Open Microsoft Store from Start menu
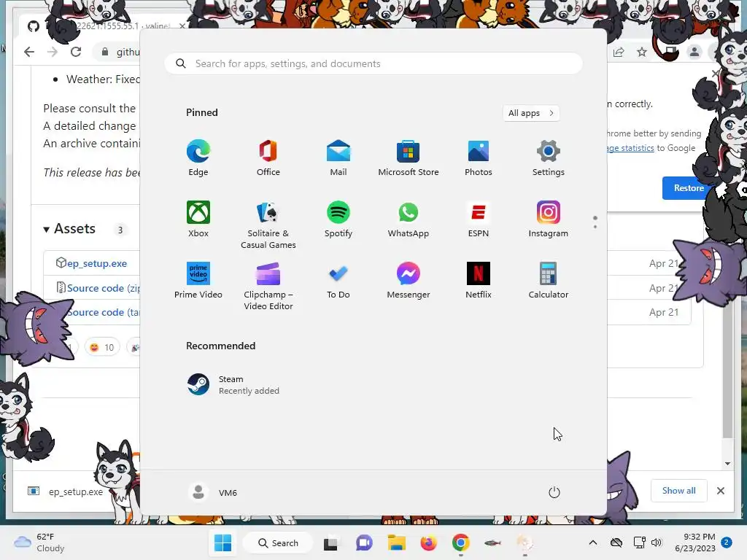The width and height of the screenshot is (747, 560). coord(409,158)
